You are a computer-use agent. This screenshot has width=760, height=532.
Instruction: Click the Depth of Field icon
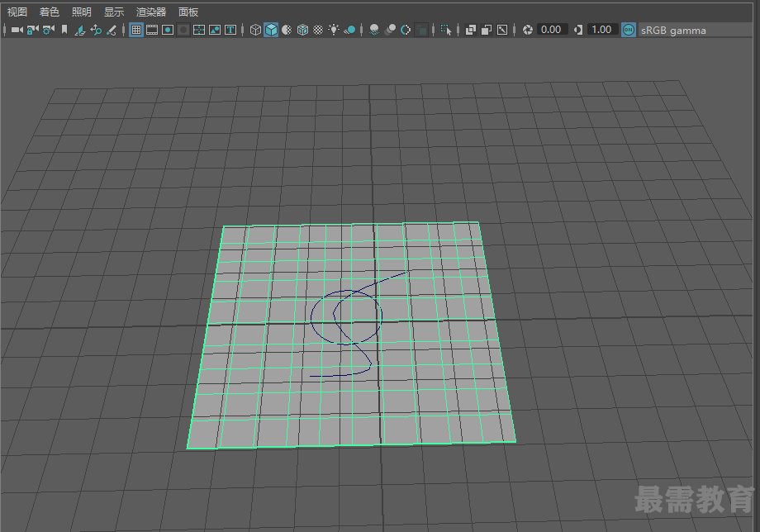422,30
